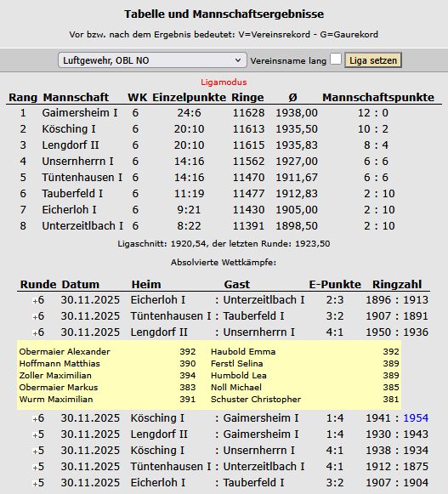Open the Luftgewehr, OBL NO league dropdown
Image resolution: width=448 pixels, height=494 pixels.
[x=152, y=60]
